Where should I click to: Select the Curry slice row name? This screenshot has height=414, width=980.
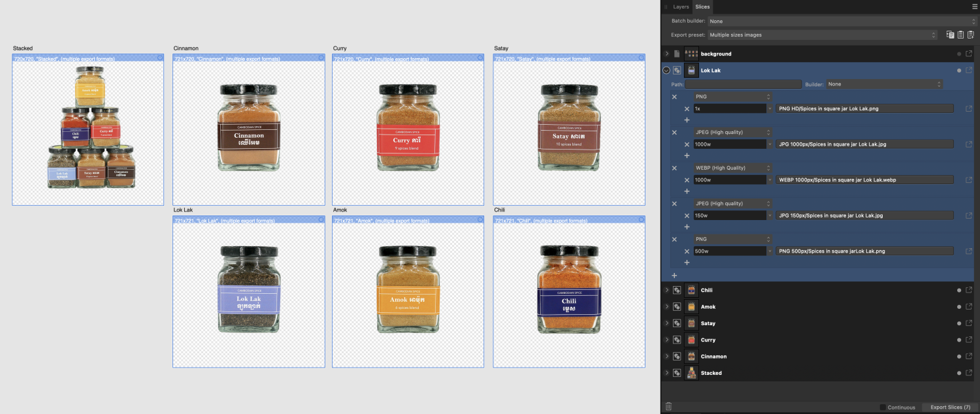tap(708, 340)
